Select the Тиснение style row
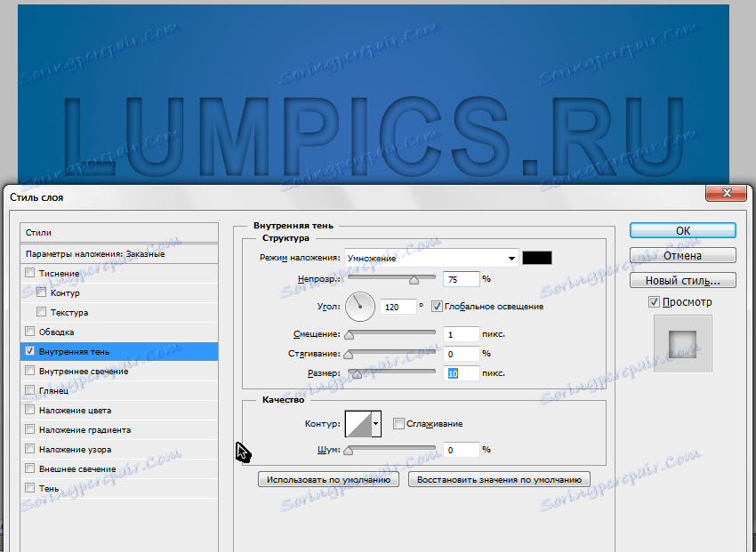756x552 pixels. point(119,273)
